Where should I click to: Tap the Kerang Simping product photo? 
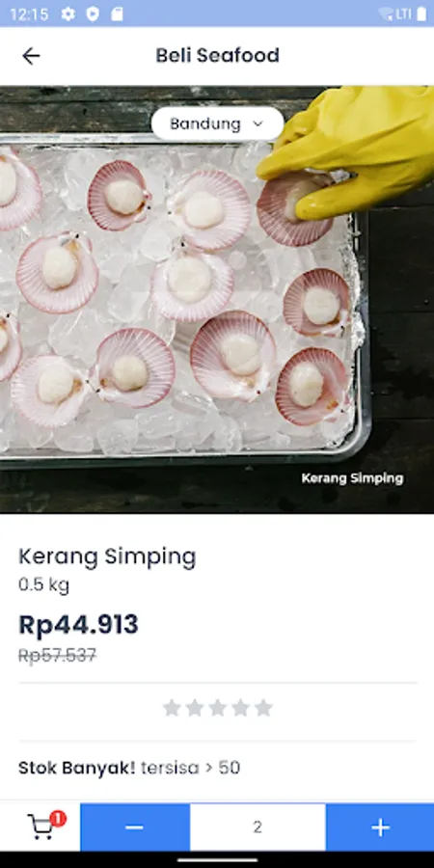217,300
